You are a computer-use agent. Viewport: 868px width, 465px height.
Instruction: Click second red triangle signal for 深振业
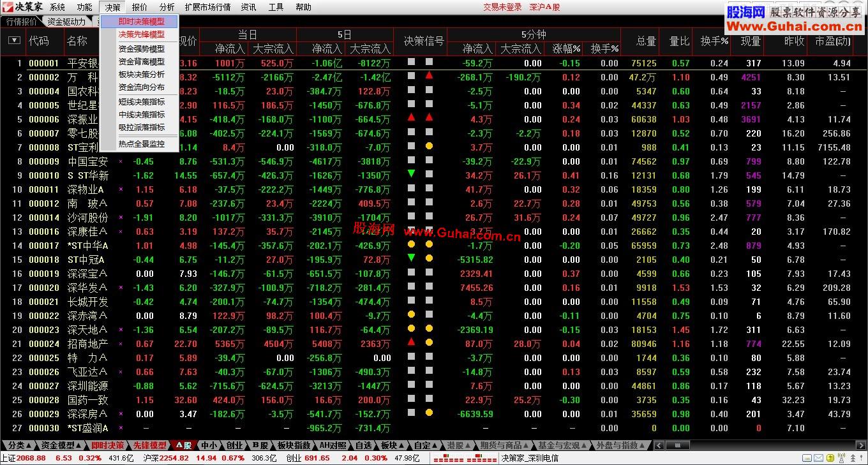click(x=429, y=118)
